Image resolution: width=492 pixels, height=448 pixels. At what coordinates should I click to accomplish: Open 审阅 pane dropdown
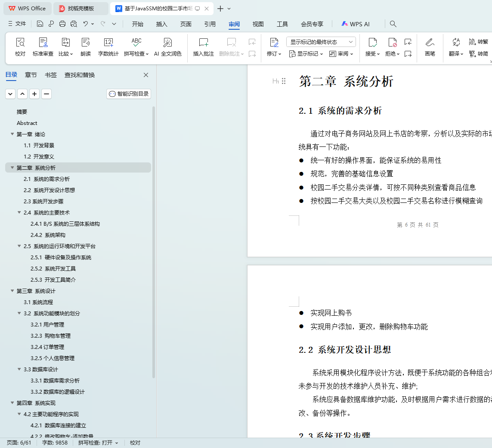[341, 54]
